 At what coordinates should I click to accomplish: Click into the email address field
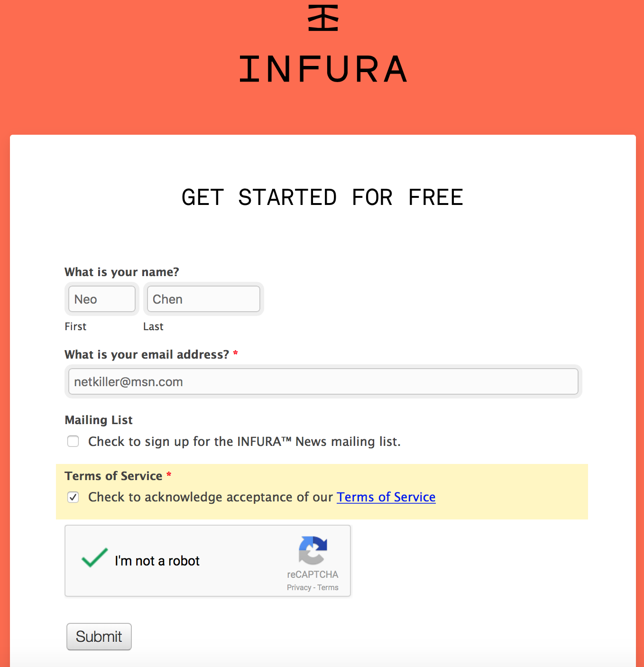323,381
